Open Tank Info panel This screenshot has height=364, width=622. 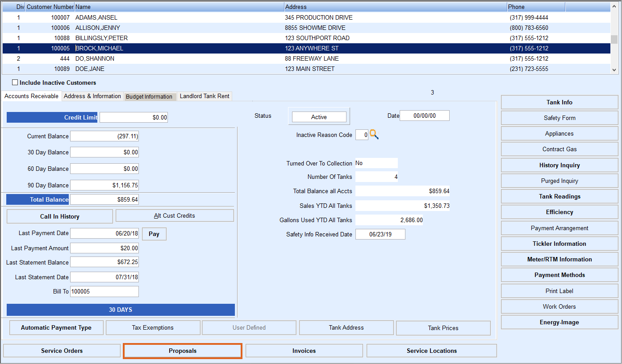[559, 103]
